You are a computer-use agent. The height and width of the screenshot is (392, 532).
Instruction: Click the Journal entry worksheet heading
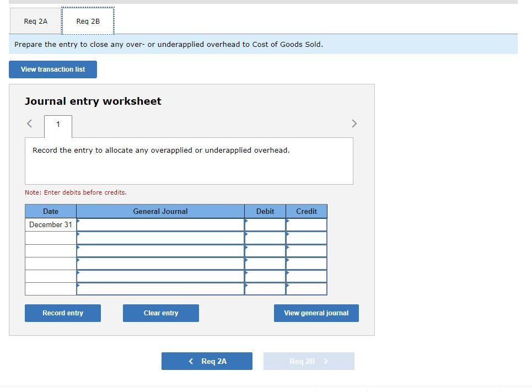click(x=93, y=101)
